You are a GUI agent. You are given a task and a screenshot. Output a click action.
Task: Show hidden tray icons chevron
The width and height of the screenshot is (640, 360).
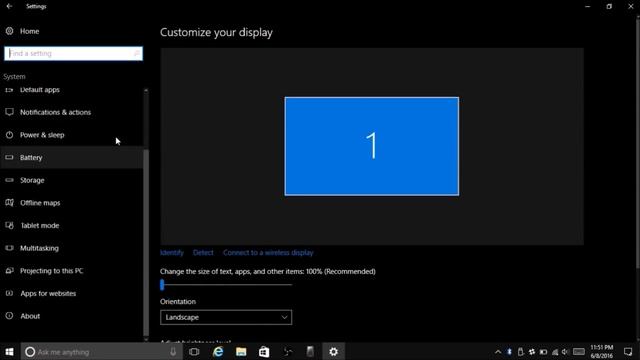pyautogui.click(x=498, y=352)
